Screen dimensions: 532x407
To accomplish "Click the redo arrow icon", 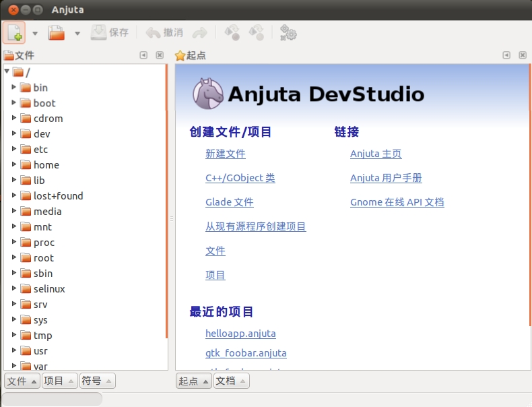I will (x=200, y=33).
